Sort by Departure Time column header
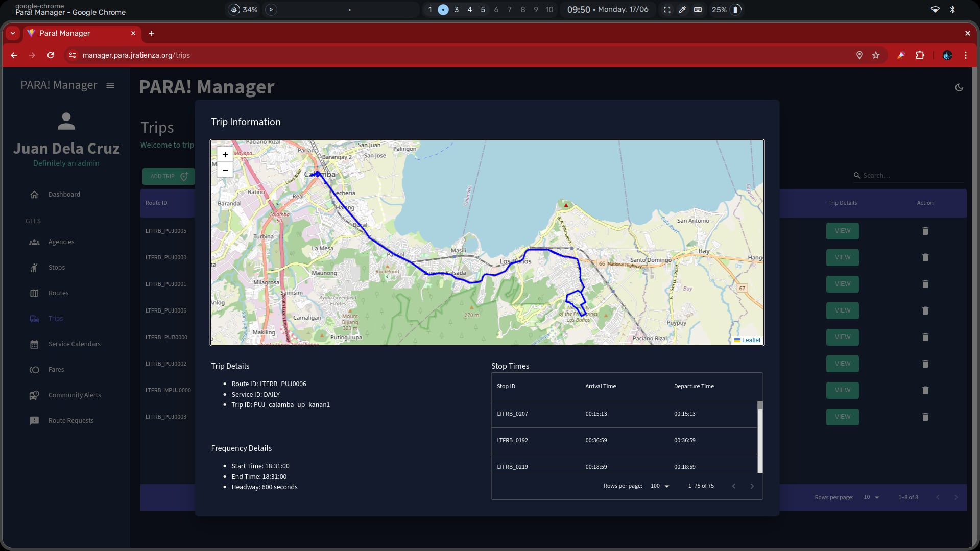Viewport: 980px width, 551px height. click(694, 387)
